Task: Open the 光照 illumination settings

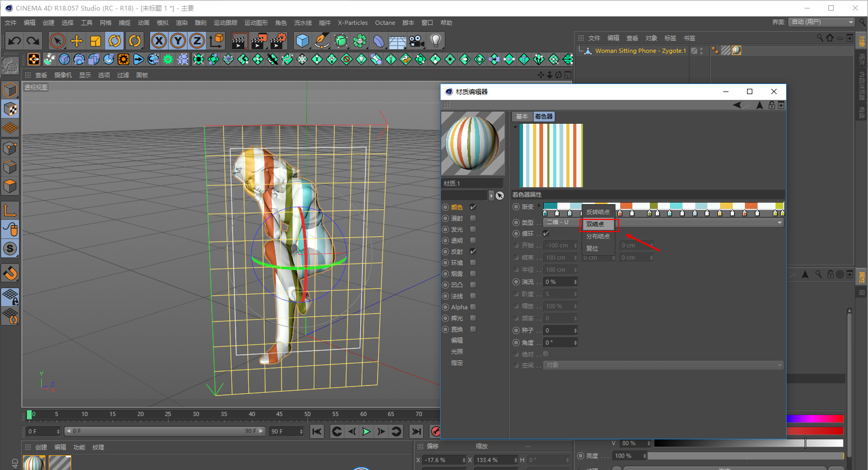Action: (x=457, y=352)
